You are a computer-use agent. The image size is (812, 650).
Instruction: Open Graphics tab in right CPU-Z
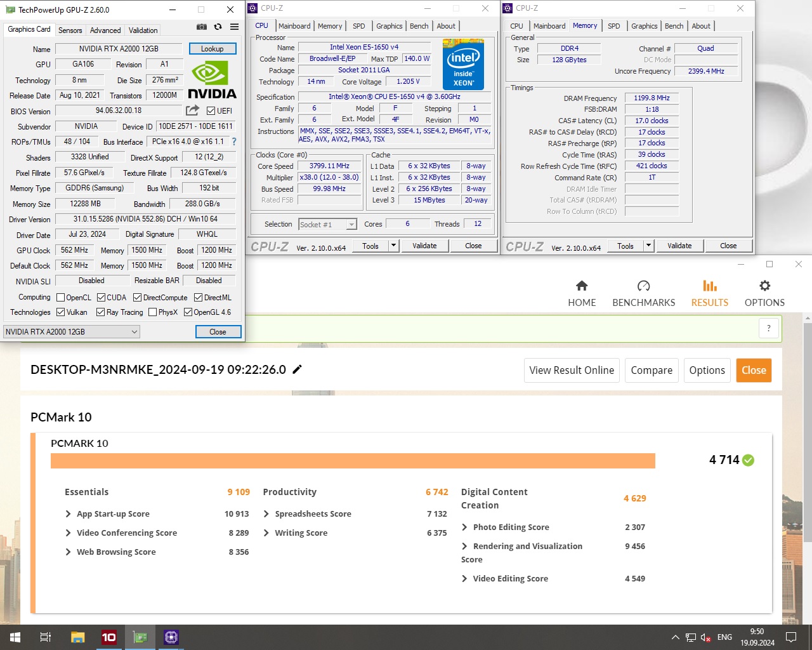(x=645, y=26)
